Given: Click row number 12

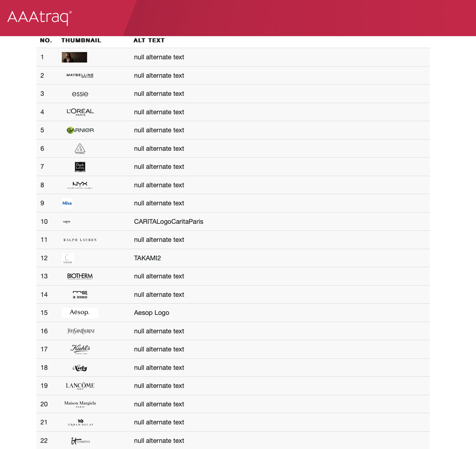Looking at the screenshot, I should (x=44, y=258).
